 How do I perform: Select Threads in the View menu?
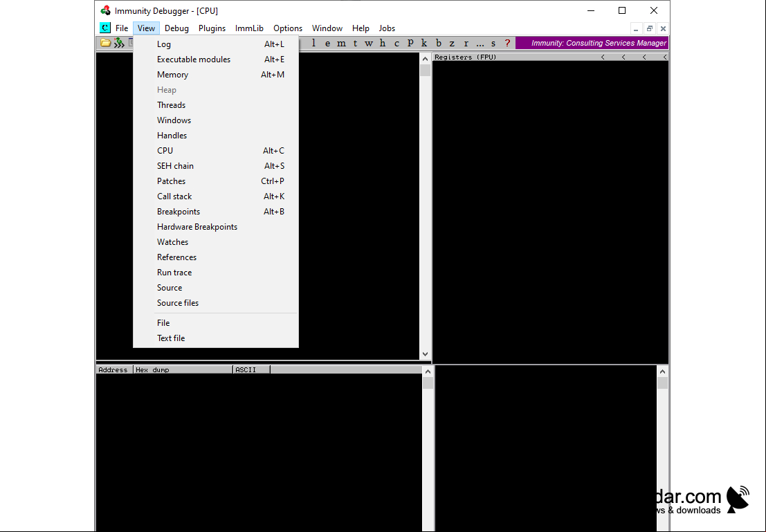tap(216, 105)
